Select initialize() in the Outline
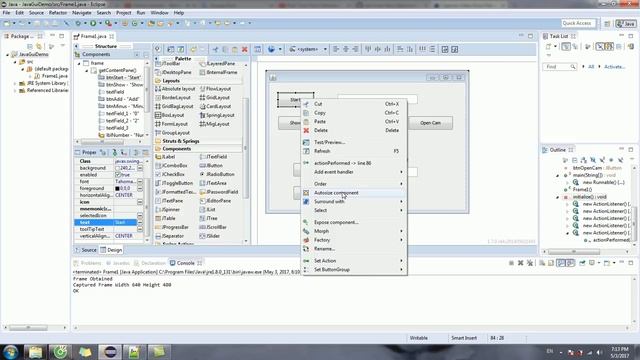640x360 pixels. (x=589, y=197)
